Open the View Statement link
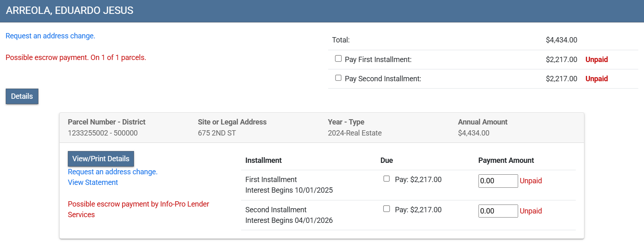The image size is (644, 249). [x=93, y=182]
